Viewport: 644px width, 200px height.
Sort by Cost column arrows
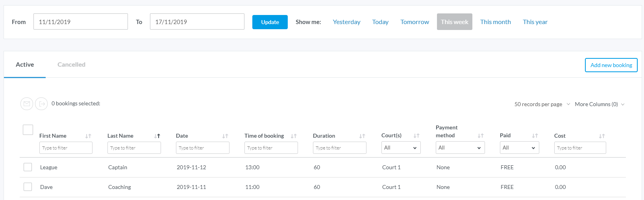coord(602,136)
